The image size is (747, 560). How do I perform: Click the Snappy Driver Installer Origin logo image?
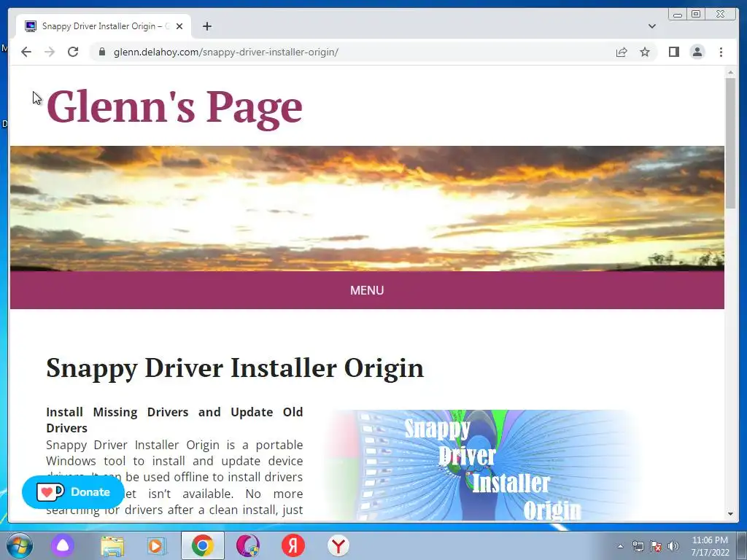[481, 464]
